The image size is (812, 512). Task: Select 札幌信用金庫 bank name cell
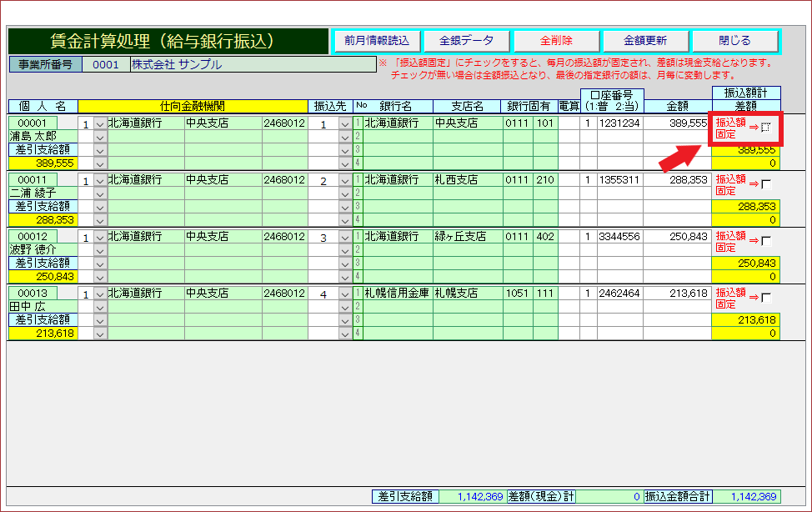(x=398, y=294)
